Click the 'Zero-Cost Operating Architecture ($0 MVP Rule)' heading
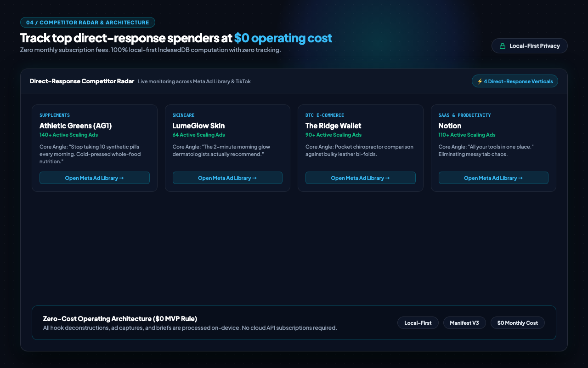Screen dimensions: 588x368 [120, 319]
